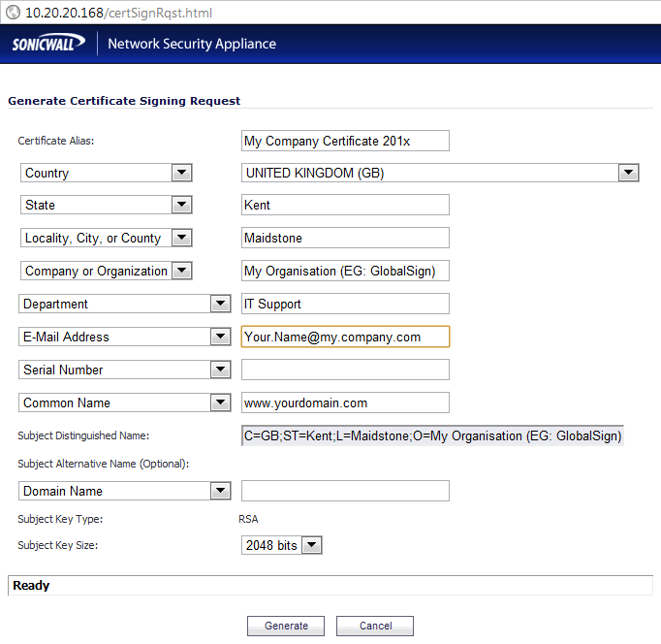Viewport: 661px width, 644px height.
Task: Focus the Certificate Alias text field
Action: pyautogui.click(x=345, y=141)
